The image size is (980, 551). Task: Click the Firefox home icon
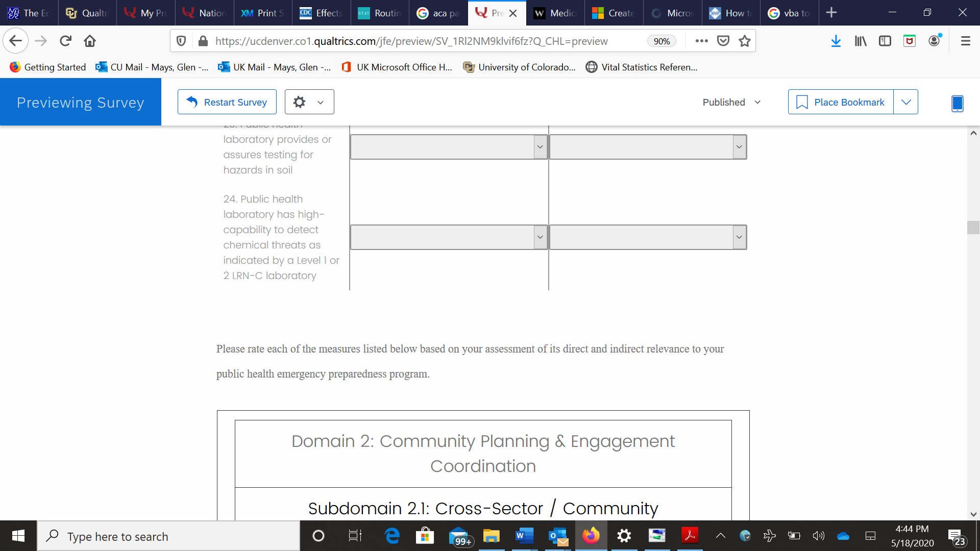click(x=90, y=41)
